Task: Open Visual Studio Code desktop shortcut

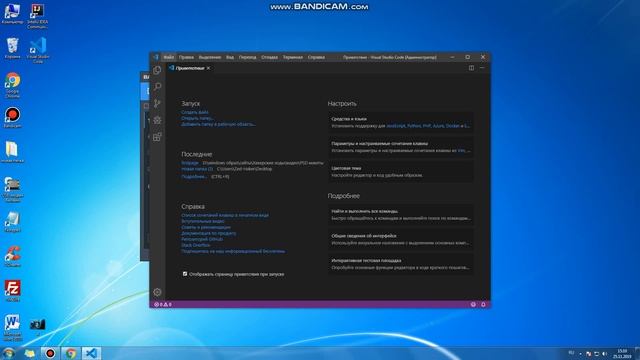Action: tap(38, 51)
